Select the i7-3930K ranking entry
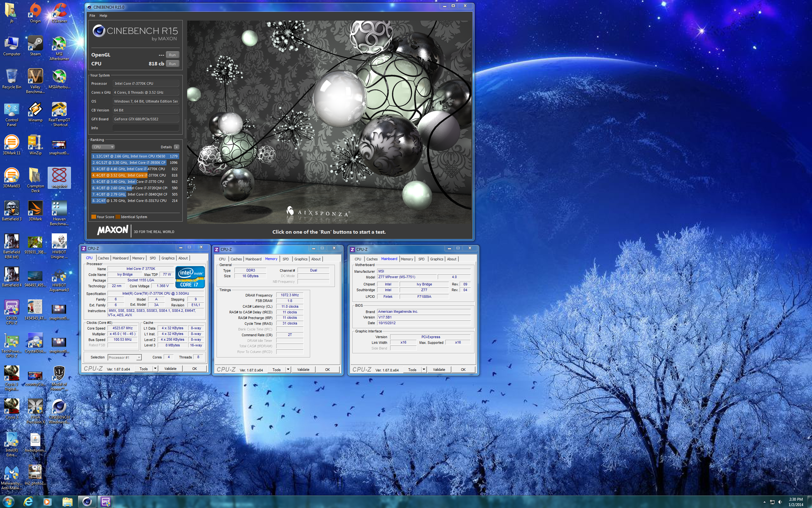 (135, 163)
